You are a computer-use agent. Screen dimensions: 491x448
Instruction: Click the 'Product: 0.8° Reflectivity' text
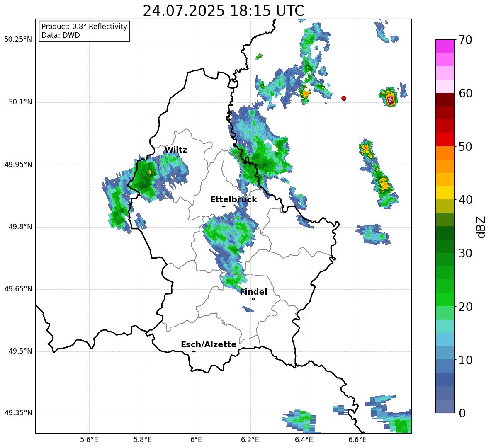click(x=84, y=27)
